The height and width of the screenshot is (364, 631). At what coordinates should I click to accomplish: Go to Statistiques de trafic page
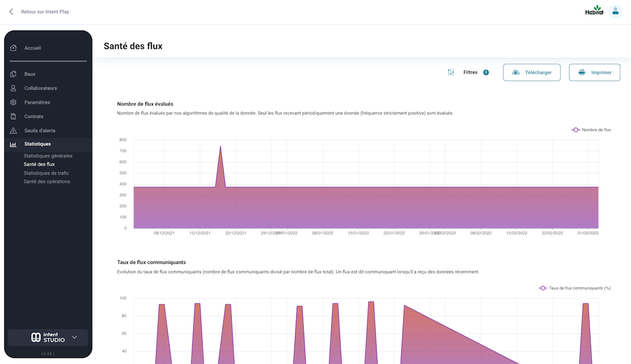[46, 173]
